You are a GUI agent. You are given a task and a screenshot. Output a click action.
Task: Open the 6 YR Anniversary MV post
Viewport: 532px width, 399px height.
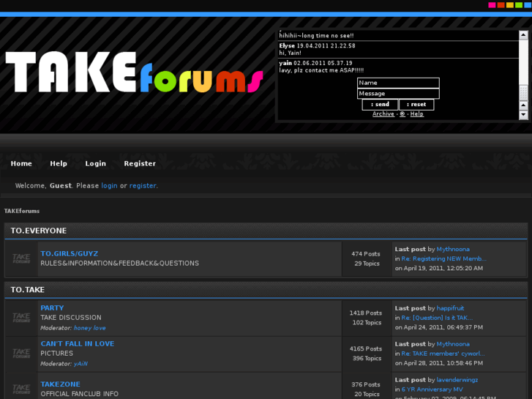[432, 389]
